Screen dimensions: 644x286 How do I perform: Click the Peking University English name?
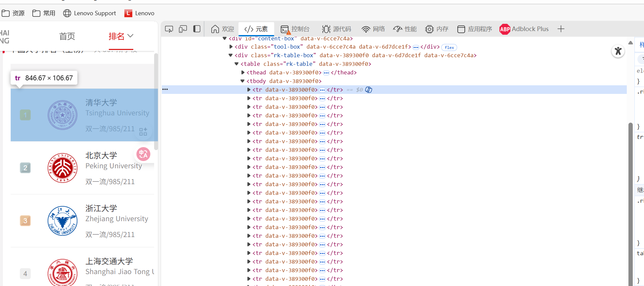pyautogui.click(x=114, y=166)
